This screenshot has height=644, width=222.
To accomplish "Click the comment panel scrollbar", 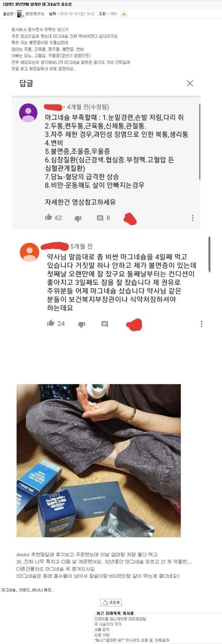I will point(200,142).
